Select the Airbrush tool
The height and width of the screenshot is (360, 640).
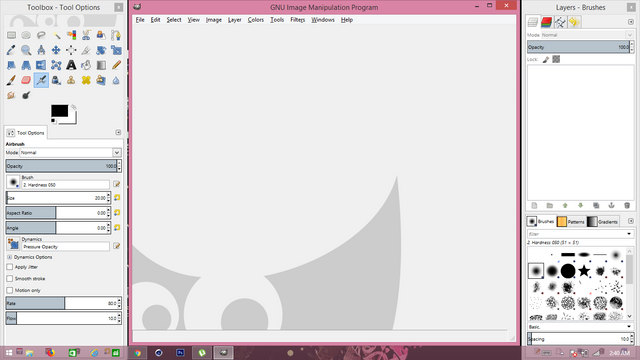point(41,80)
